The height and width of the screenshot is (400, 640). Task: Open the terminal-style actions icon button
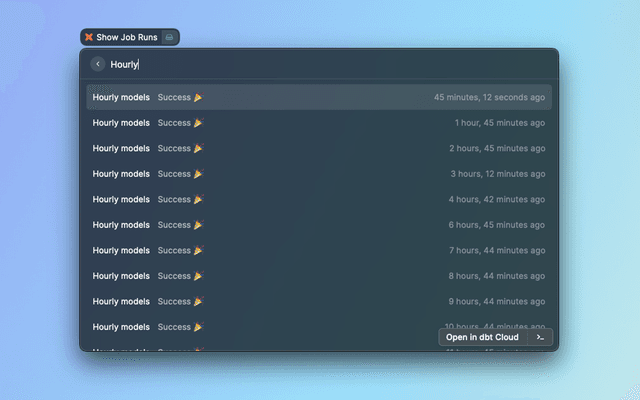pyautogui.click(x=541, y=337)
